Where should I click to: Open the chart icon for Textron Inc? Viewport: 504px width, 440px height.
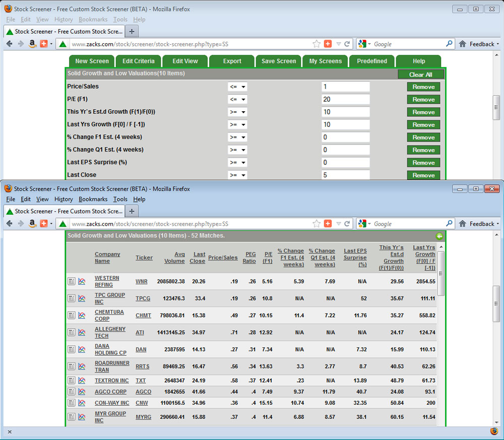coord(82,381)
